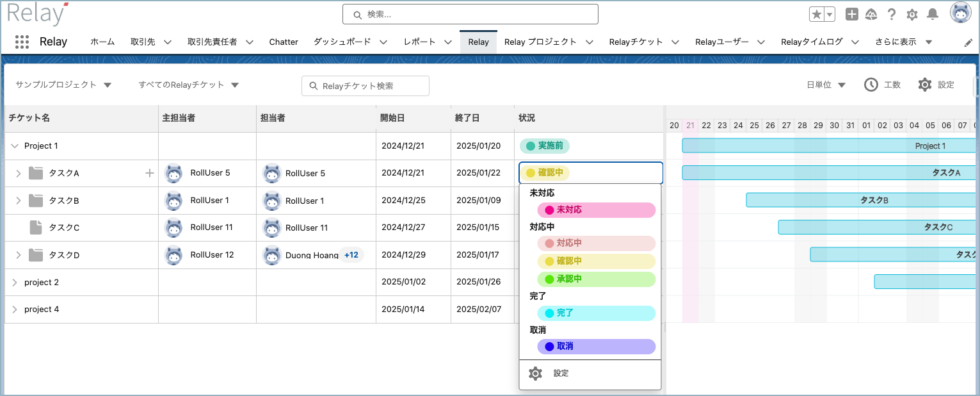Click the pencil edit navigation icon
980x396 pixels.
point(968,42)
